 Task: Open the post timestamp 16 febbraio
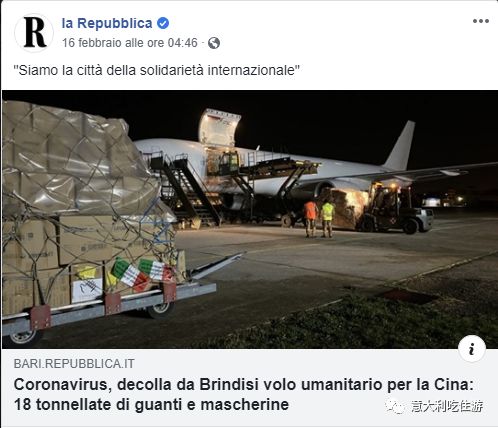click(x=130, y=43)
